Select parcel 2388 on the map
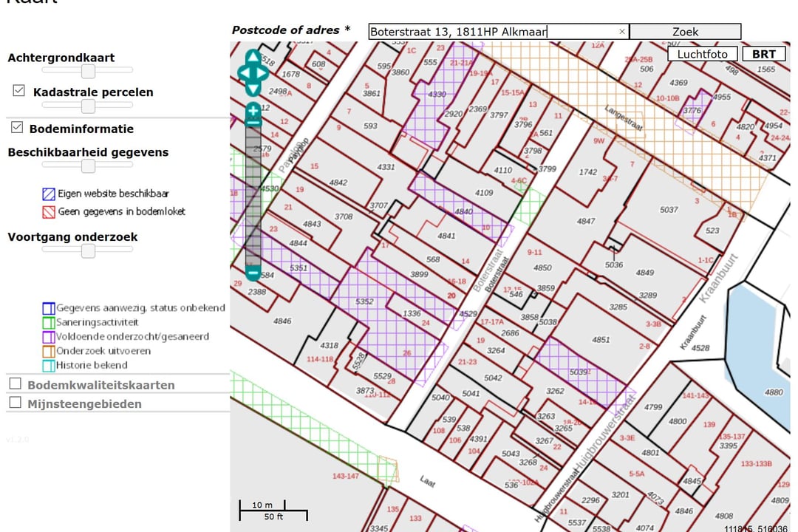This screenshot has width=798, height=532. (x=257, y=292)
